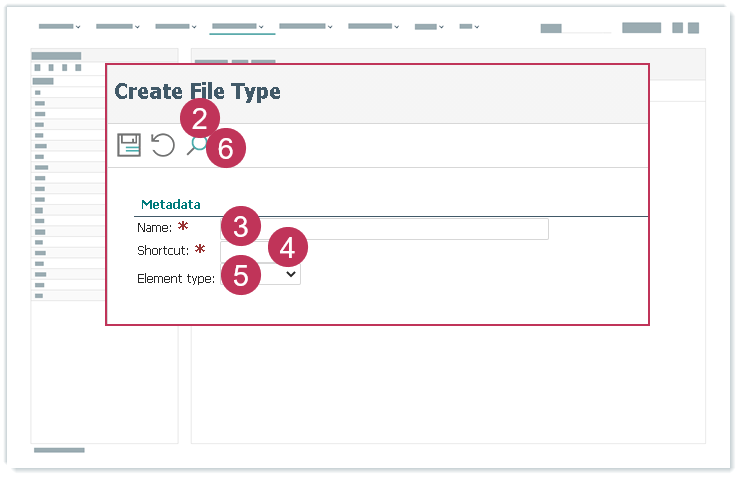The height and width of the screenshot is (478, 740).
Task: Expand the first menu in the top bar
Action: (60, 26)
